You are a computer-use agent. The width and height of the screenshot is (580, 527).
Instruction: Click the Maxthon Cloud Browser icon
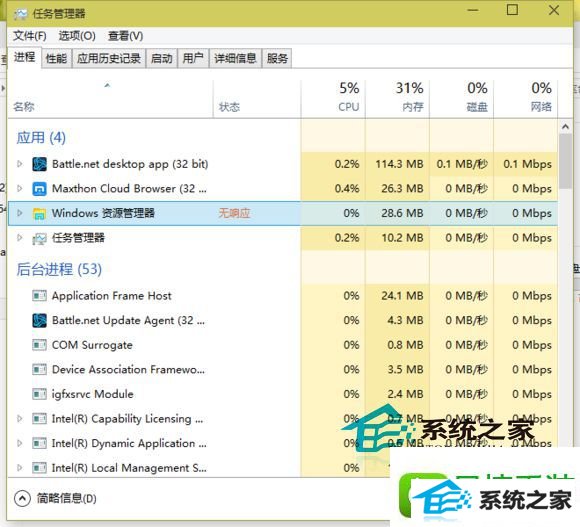(x=39, y=189)
